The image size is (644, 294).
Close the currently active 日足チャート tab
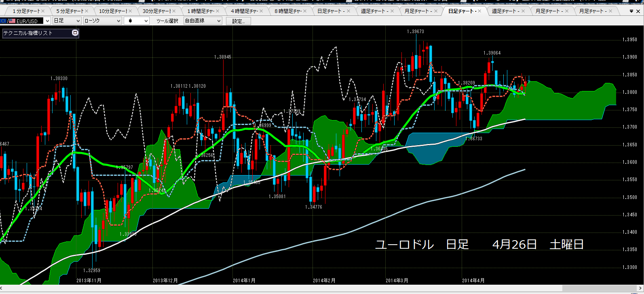pyautogui.click(x=479, y=11)
